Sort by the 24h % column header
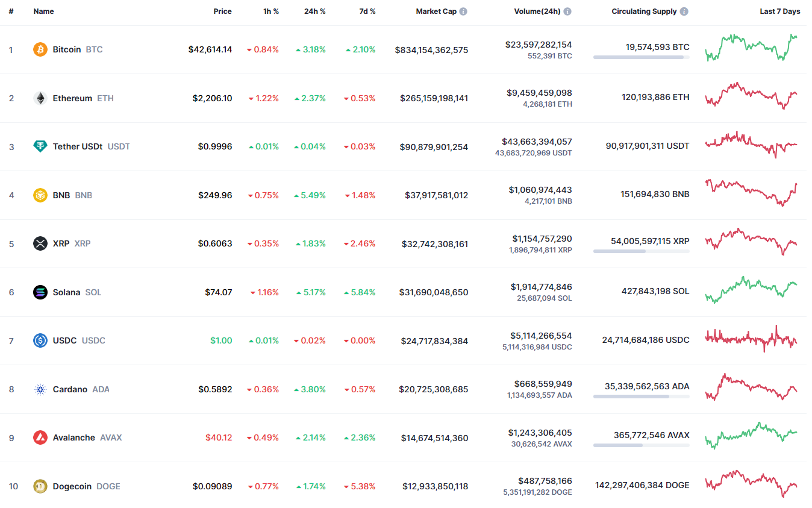 (x=314, y=11)
